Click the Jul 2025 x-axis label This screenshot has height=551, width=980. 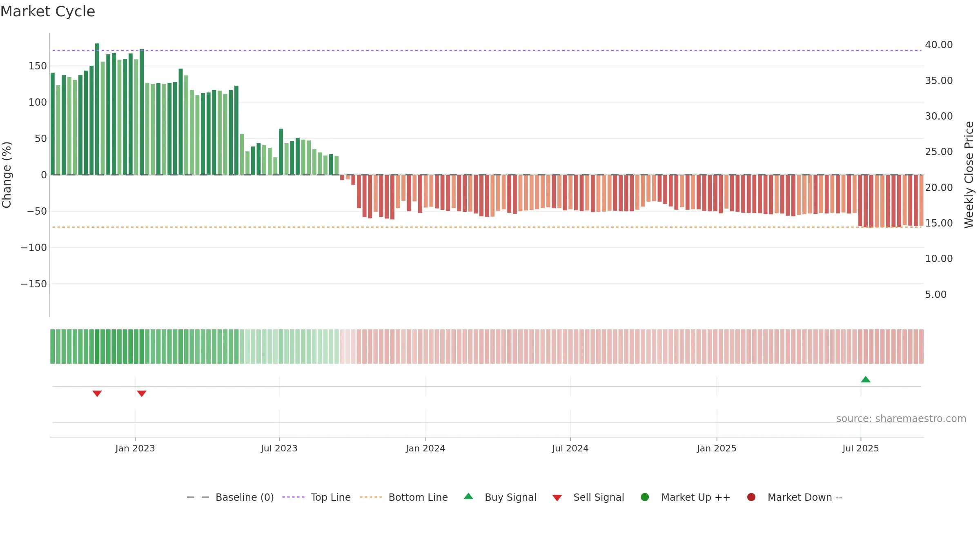[x=861, y=449]
